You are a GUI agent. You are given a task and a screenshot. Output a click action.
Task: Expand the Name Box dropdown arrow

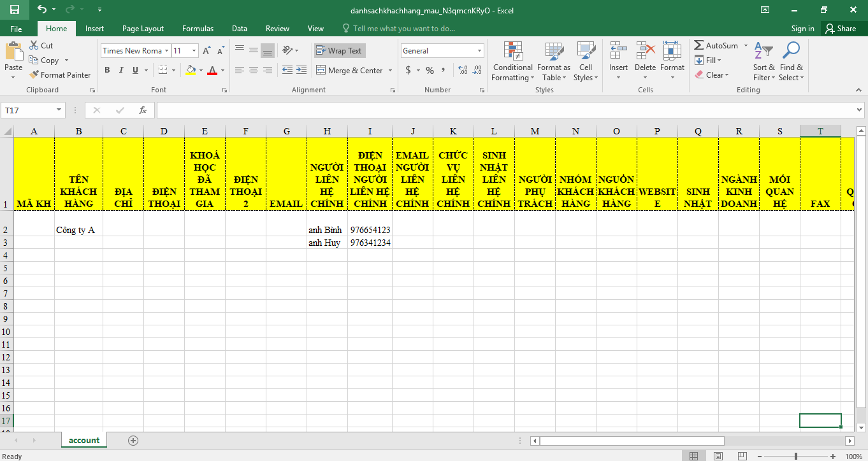pyautogui.click(x=59, y=110)
